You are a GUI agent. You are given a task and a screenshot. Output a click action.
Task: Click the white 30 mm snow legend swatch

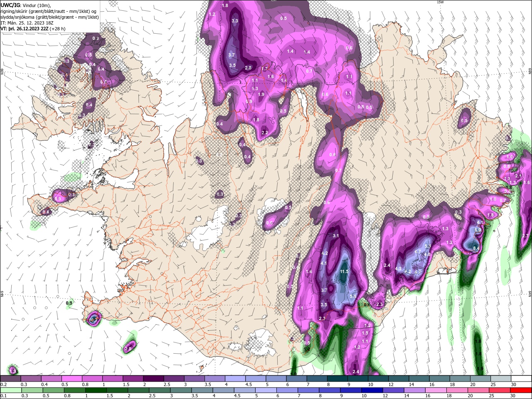click(521, 379)
